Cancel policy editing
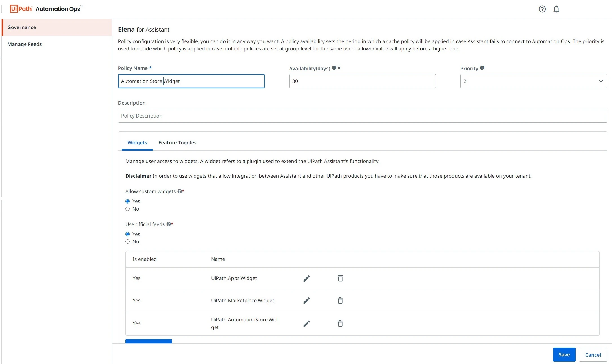The image size is (612, 364). 593,355
